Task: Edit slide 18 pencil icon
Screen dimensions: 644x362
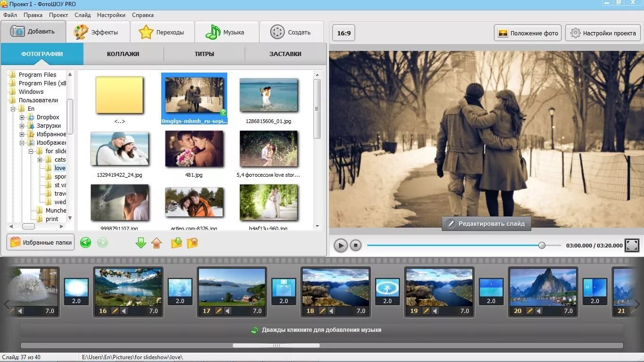Action: click(322, 311)
